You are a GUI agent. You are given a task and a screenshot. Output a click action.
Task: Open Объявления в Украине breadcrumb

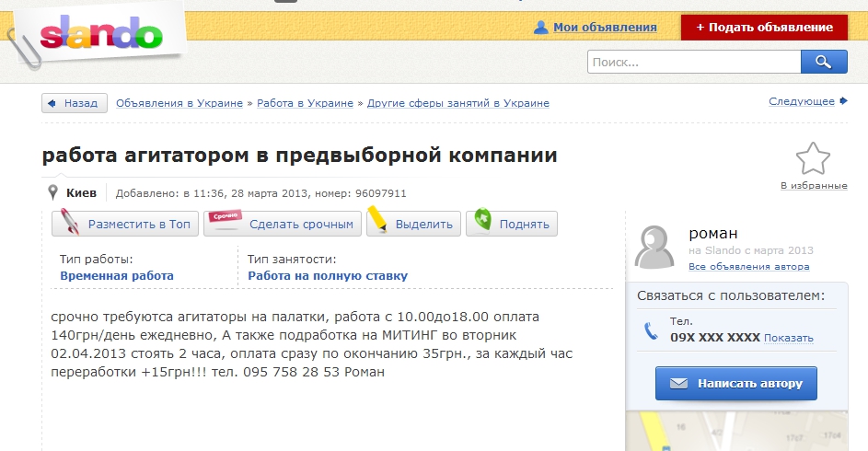pos(179,103)
